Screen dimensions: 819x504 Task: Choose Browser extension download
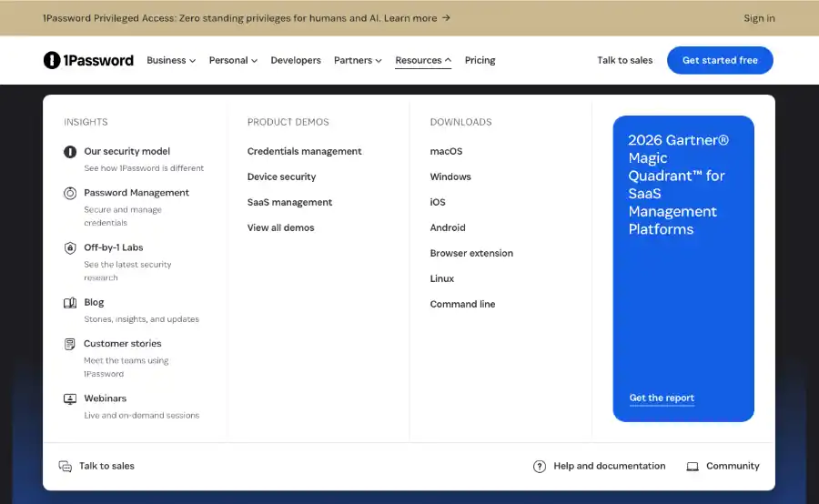[471, 253]
